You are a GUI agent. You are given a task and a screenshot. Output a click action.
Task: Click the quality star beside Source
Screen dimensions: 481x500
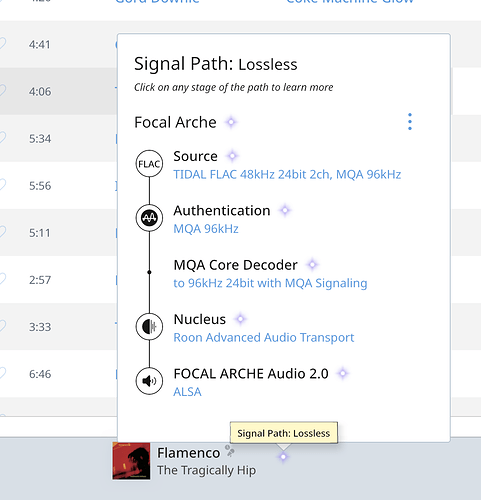pos(232,156)
